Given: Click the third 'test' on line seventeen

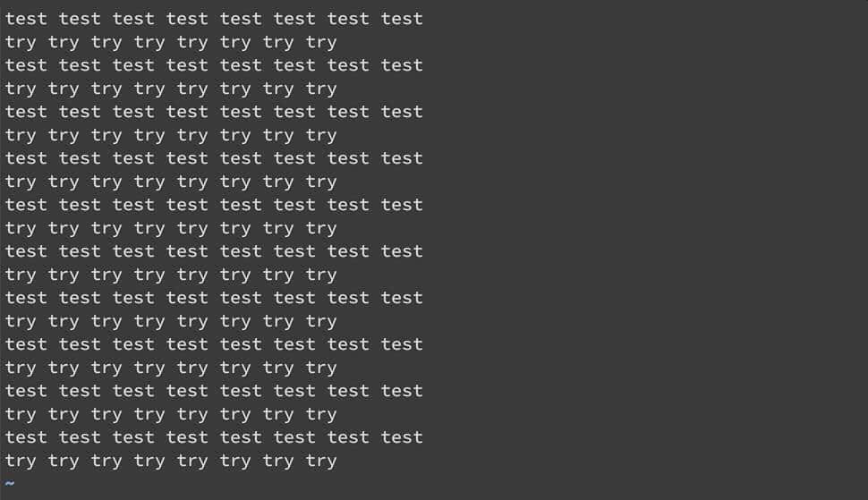Looking at the screenshot, I should (x=133, y=391).
